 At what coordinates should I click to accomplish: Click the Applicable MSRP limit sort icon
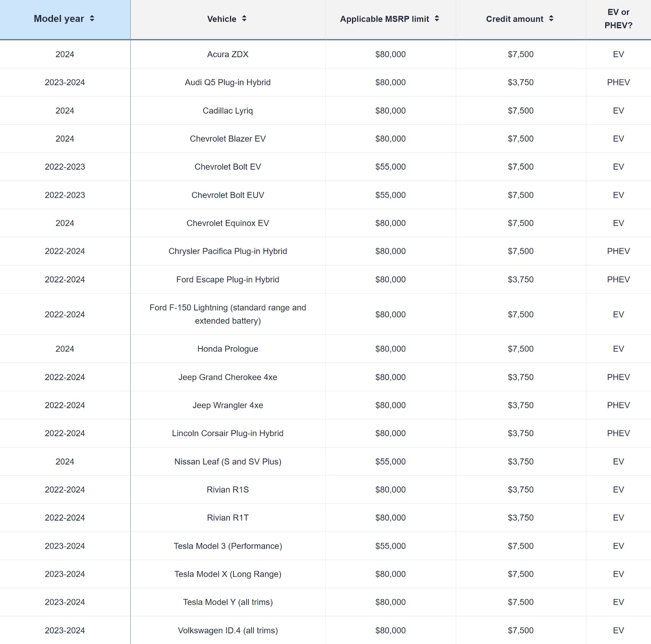[x=437, y=19]
